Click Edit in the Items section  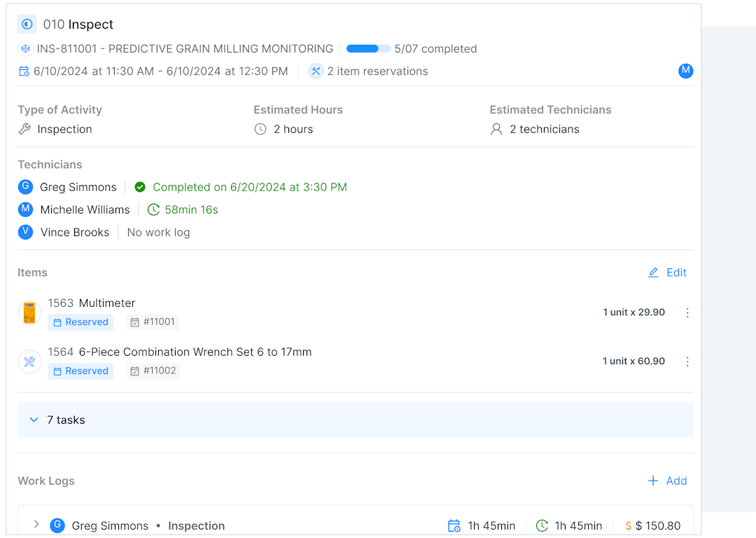667,273
